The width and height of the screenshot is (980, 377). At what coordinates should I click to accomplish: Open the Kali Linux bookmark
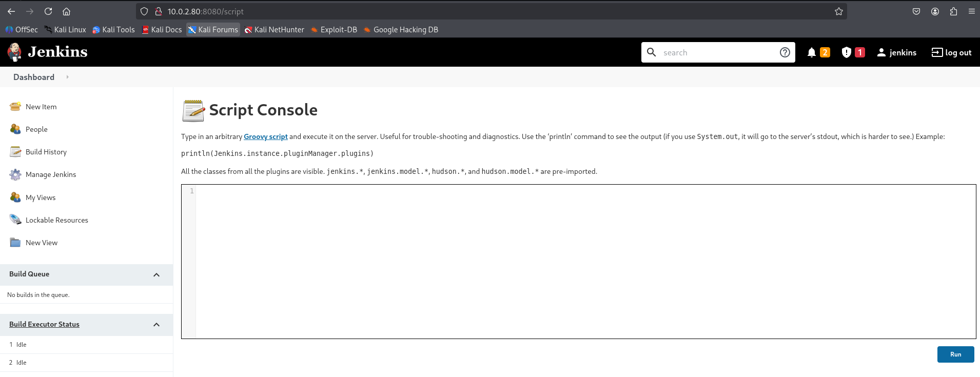(x=65, y=30)
